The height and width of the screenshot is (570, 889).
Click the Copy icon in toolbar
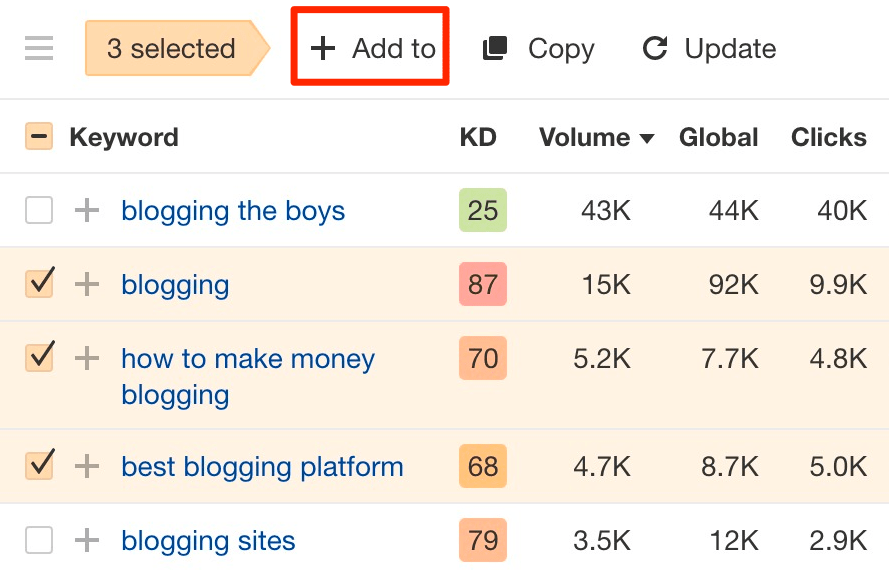click(x=495, y=48)
